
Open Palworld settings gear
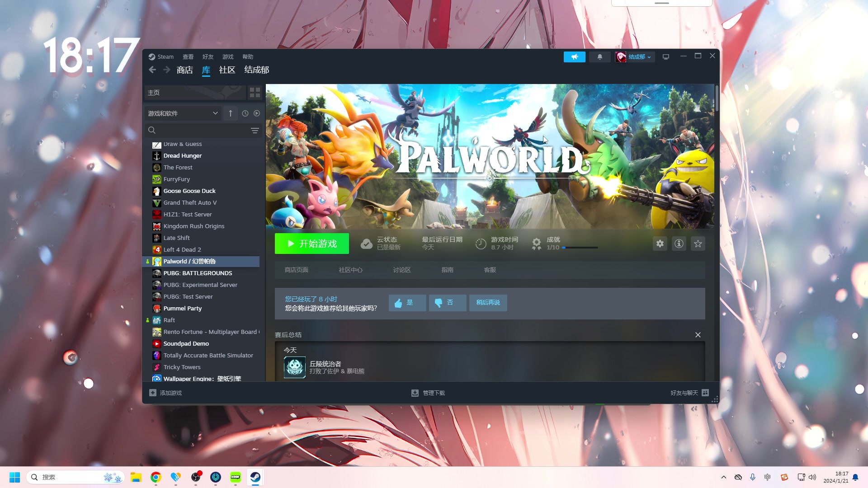(660, 244)
